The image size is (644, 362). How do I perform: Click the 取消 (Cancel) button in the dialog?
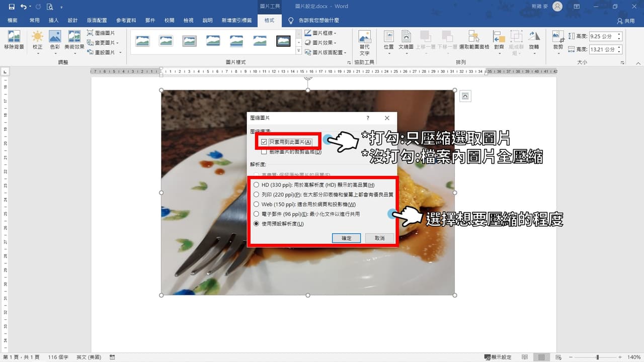[379, 238]
